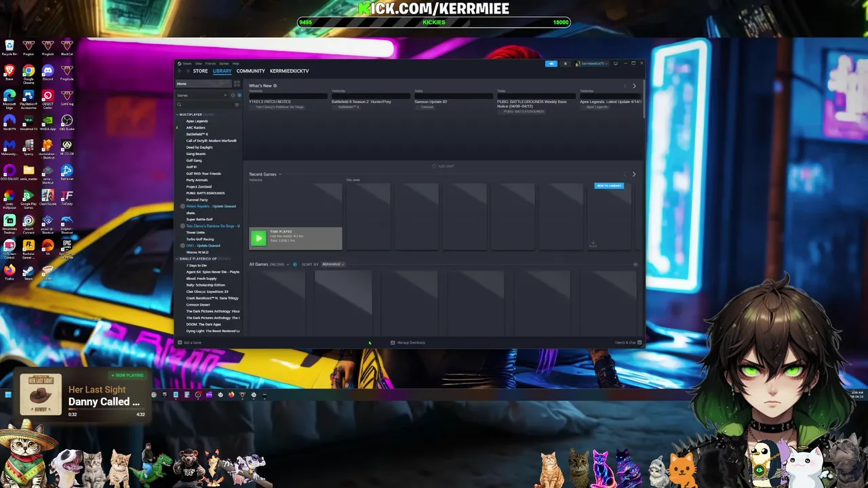
Task: Select 7 Days to Die in the list
Action: coord(197,265)
